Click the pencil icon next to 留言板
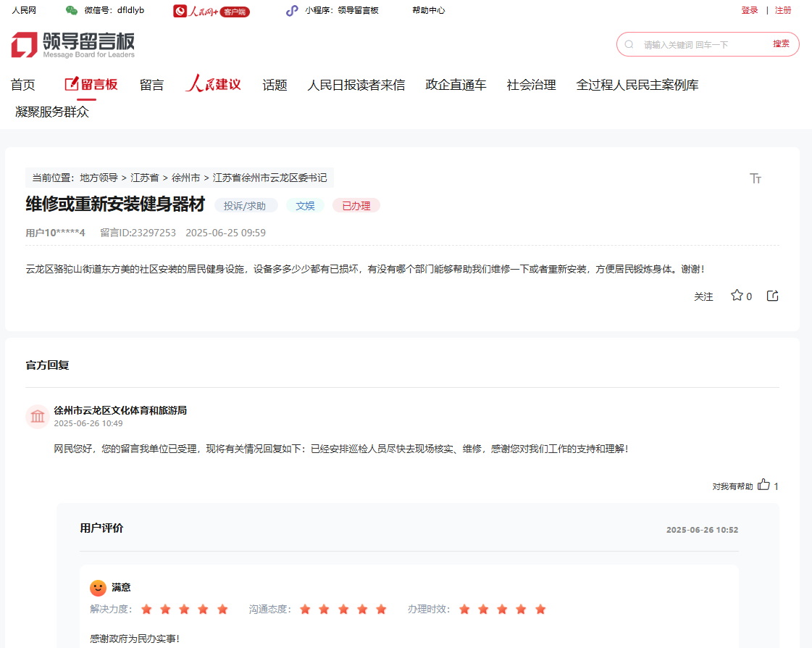The width and height of the screenshot is (812, 648). tap(70, 84)
